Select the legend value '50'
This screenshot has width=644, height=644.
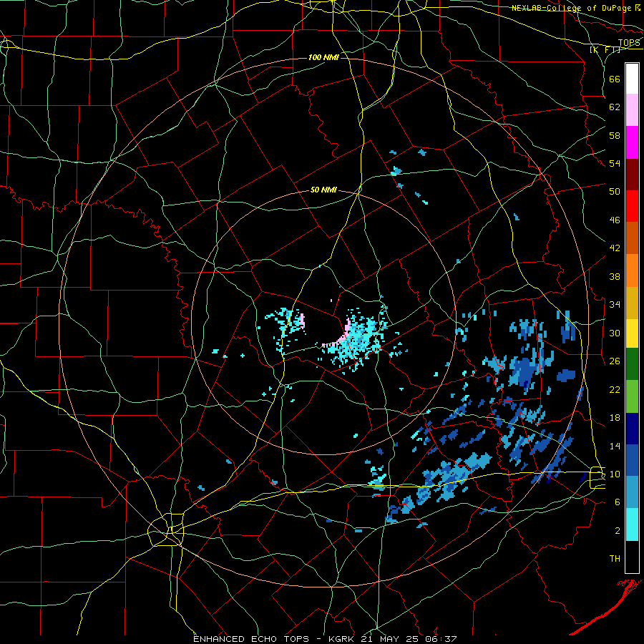(615, 191)
